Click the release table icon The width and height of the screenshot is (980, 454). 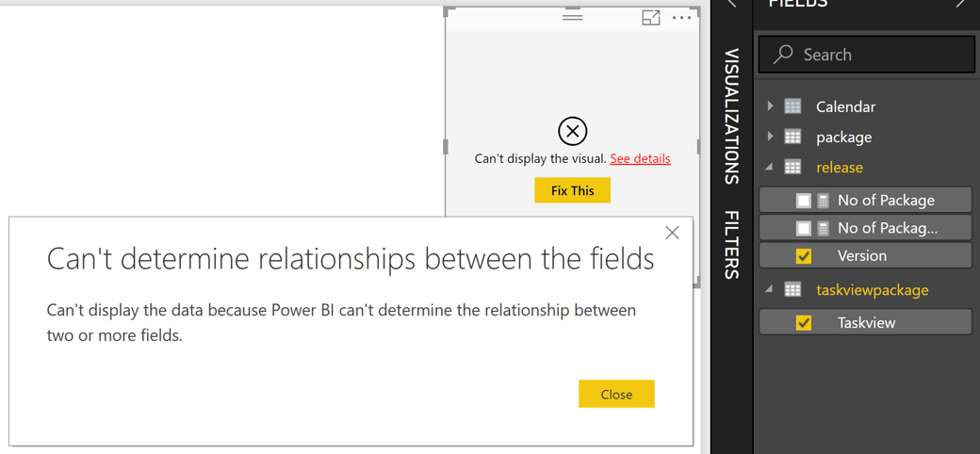tap(793, 167)
